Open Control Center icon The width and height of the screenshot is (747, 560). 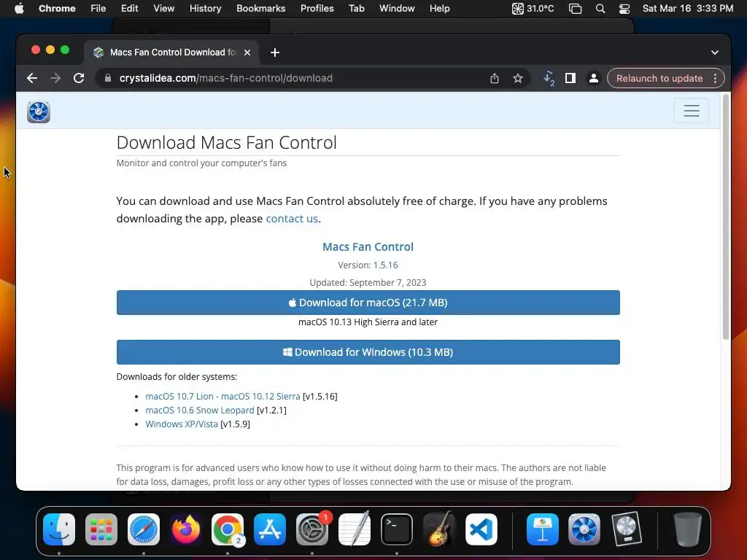[x=624, y=9]
